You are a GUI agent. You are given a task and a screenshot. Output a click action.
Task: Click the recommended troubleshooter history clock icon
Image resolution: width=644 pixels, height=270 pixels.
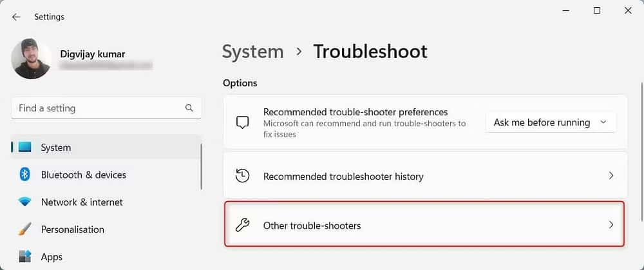[243, 176]
